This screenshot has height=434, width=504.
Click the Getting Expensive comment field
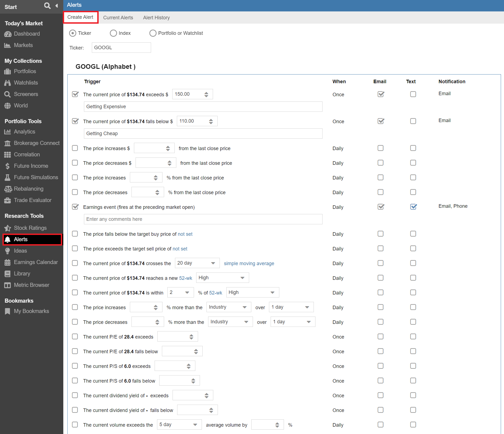pos(203,107)
